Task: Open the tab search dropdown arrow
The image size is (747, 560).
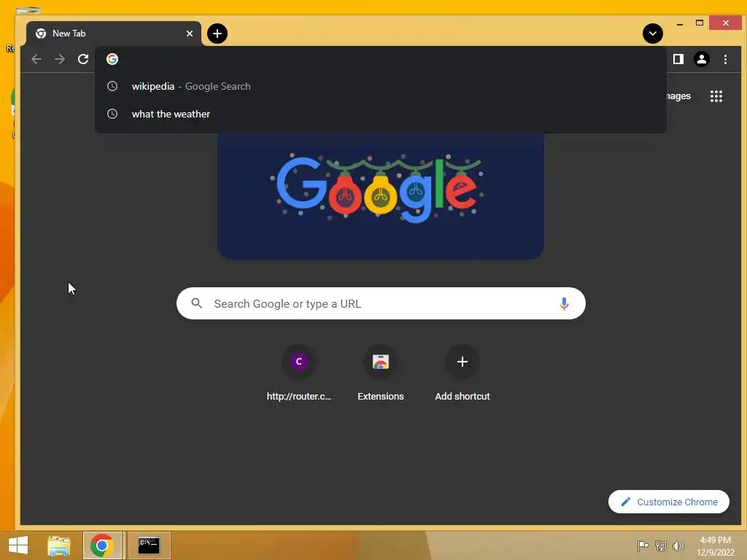Action: point(653,34)
